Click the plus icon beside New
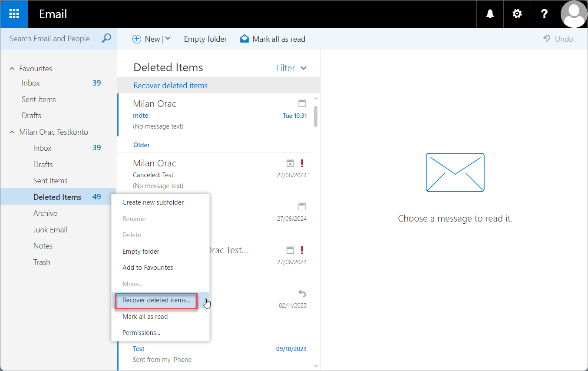This screenshot has height=371, width=588. coord(136,39)
